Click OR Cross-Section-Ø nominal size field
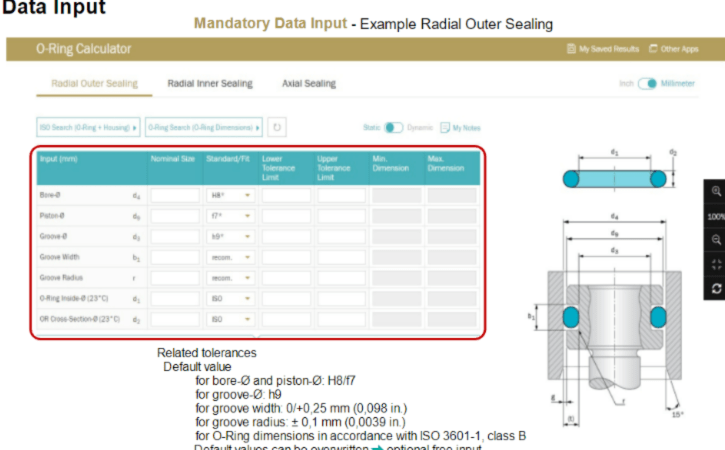Viewport: 725px width, 450px height. click(175, 319)
